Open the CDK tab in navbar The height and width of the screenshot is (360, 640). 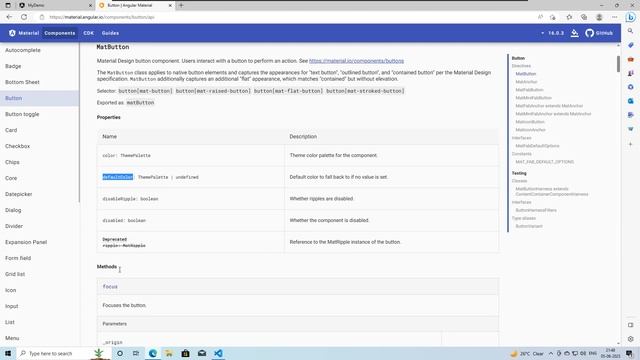[89, 33]
